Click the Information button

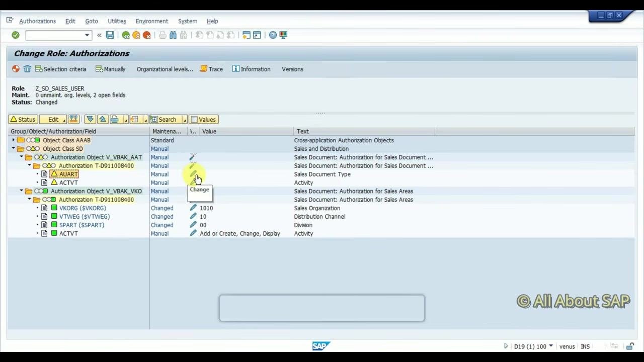coord(251,69)
